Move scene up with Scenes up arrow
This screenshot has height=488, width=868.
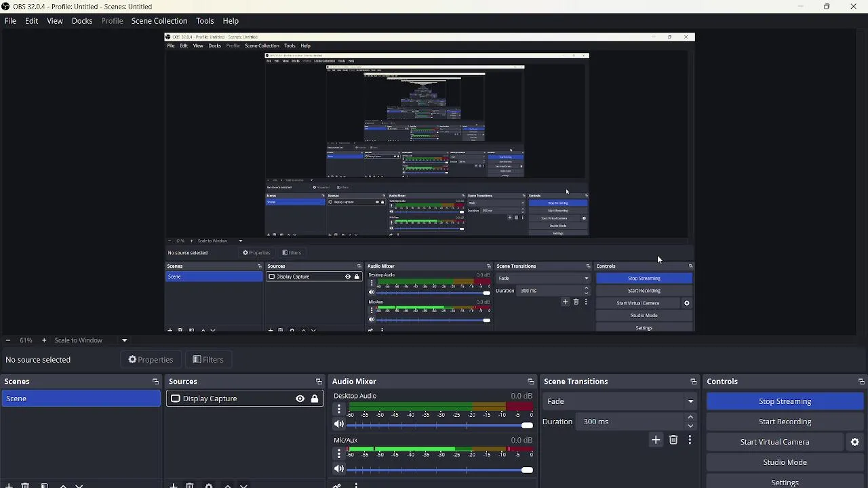coord(63,485)
